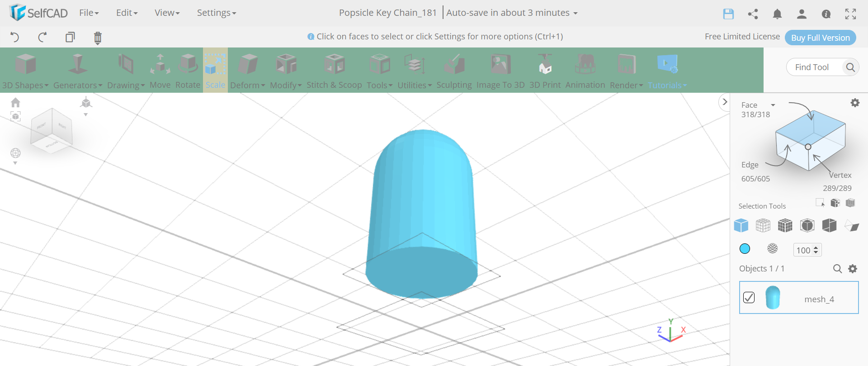Toggle cursor selection tool icon
Image resolution: width=868 pixels, height=366 pixels.
point(820,203)
